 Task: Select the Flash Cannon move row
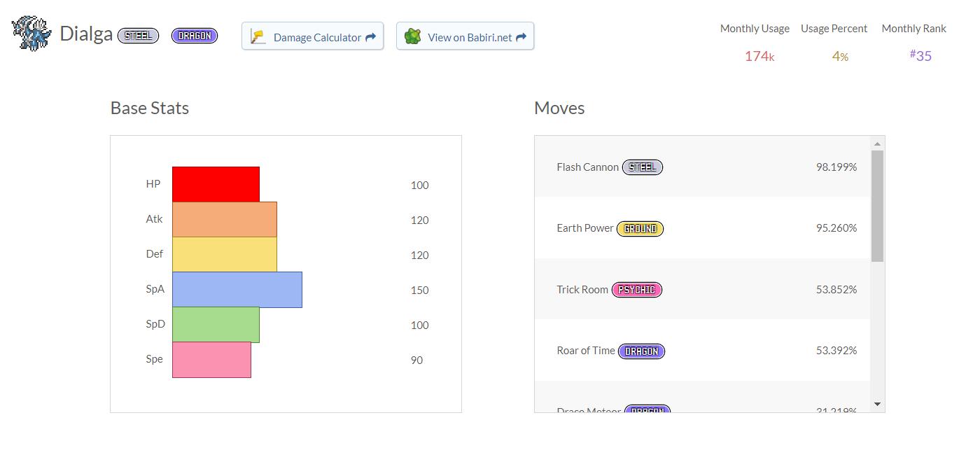pos(702,167)
